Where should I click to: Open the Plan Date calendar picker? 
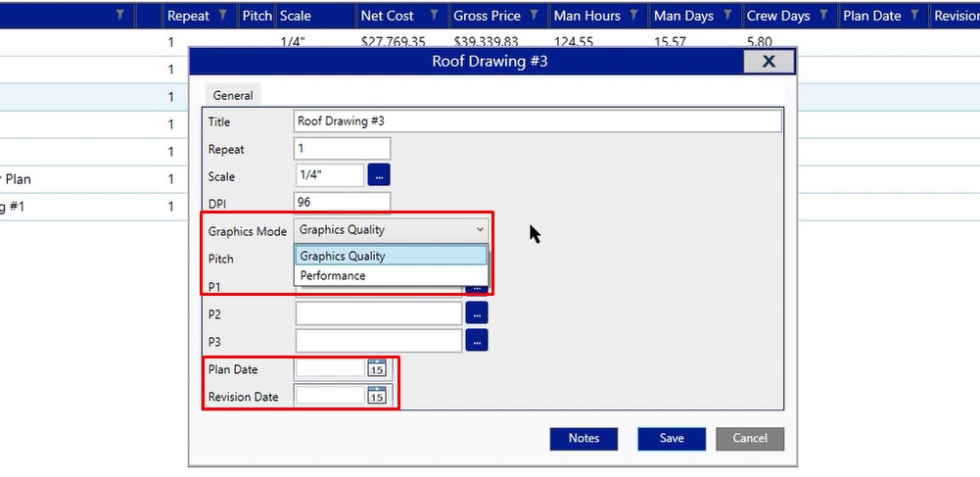coord(377,368)
